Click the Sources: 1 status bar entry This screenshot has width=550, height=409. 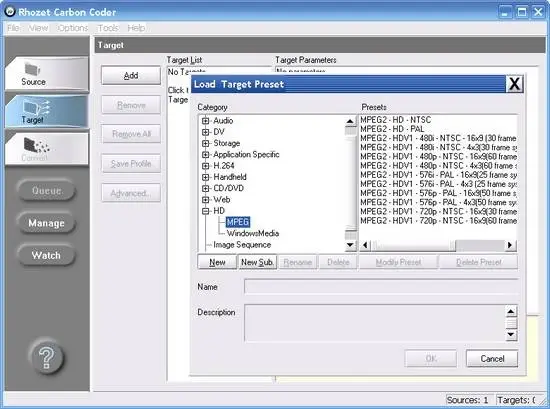coord(468,400)
